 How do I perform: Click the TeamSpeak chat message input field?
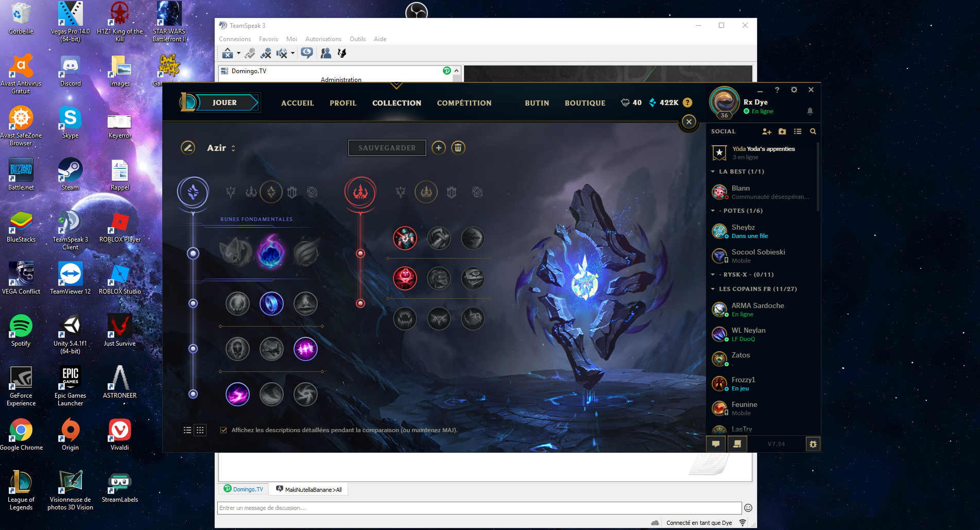pyautogui.click(x=479, y=508)
